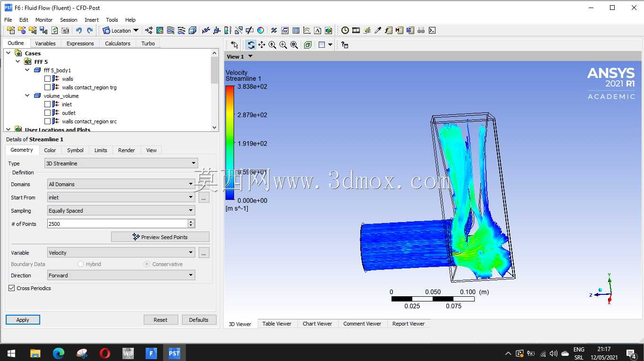Click the Redo arrow icon
Viewport: 644px width, 361px height.
point(89,30)
